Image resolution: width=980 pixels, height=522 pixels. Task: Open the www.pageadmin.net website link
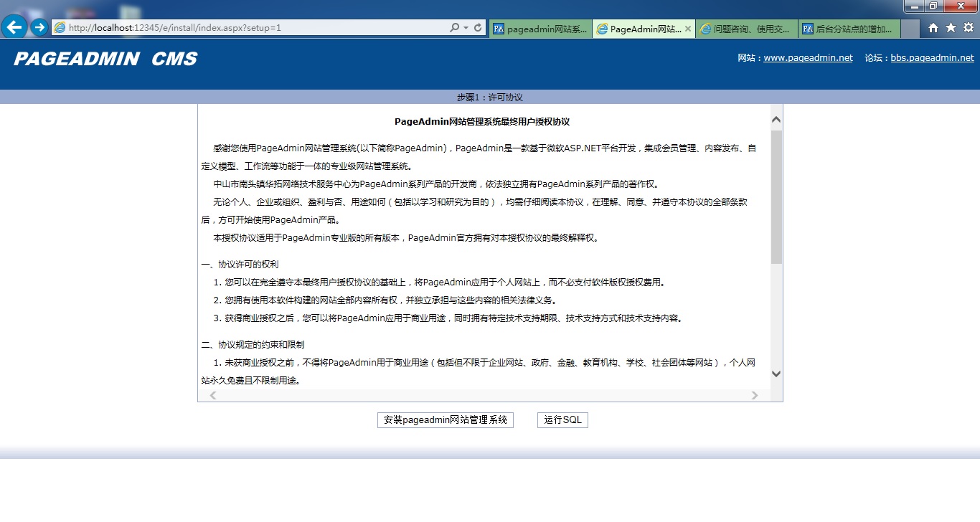click(x=808, y=58)
